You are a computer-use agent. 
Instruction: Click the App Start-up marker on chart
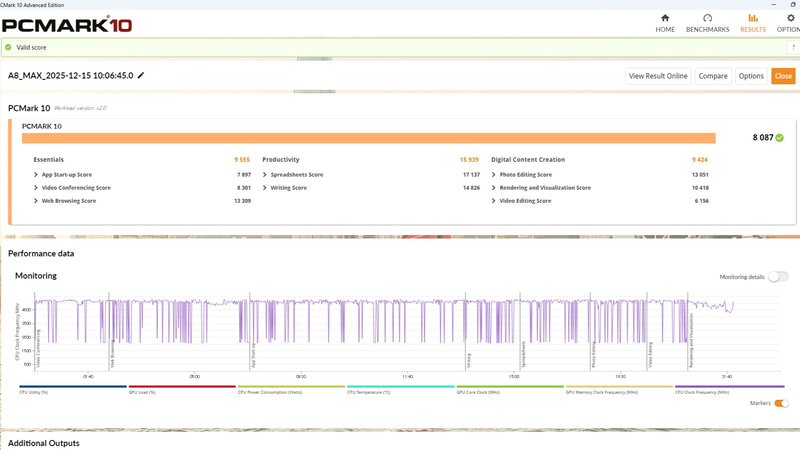pos(253,355)
